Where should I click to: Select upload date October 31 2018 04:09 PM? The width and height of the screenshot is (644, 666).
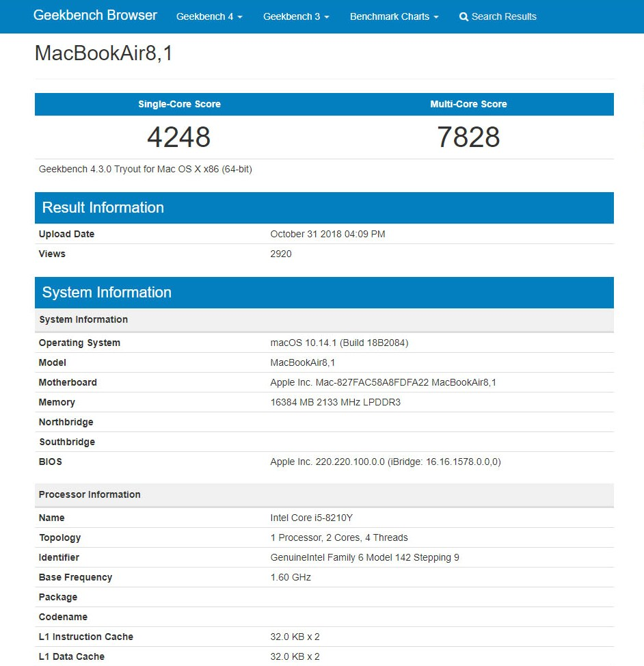(x=327, y=234)
